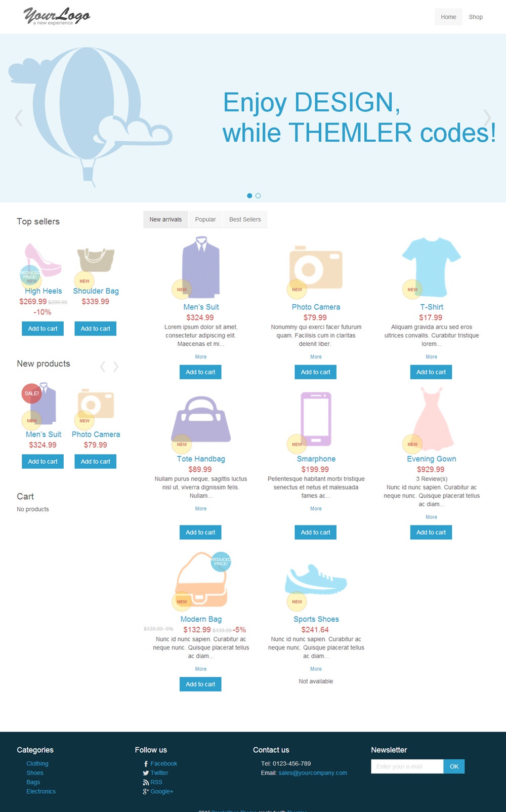Select the second slide indicator dot
The image size is (506, 812).
[258, 195]
